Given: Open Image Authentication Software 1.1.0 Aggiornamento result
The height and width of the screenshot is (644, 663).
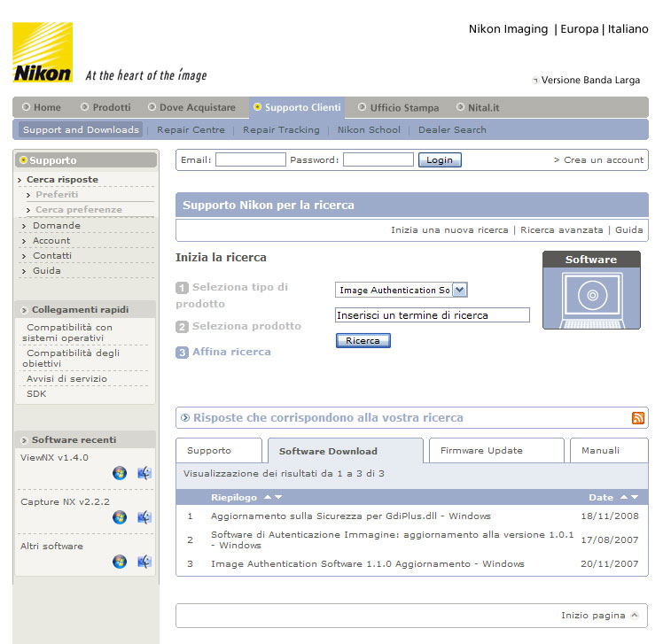Looking at the screenshot, I should pos(368,563).
